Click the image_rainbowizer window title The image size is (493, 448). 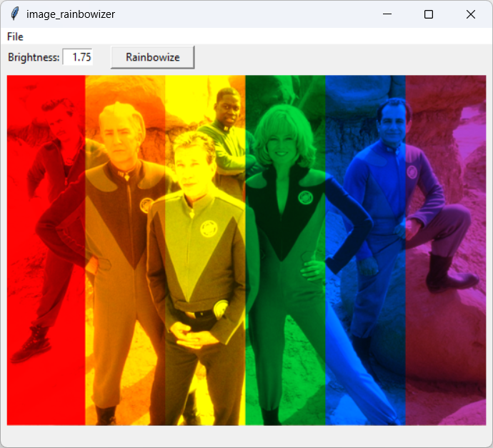71,14
